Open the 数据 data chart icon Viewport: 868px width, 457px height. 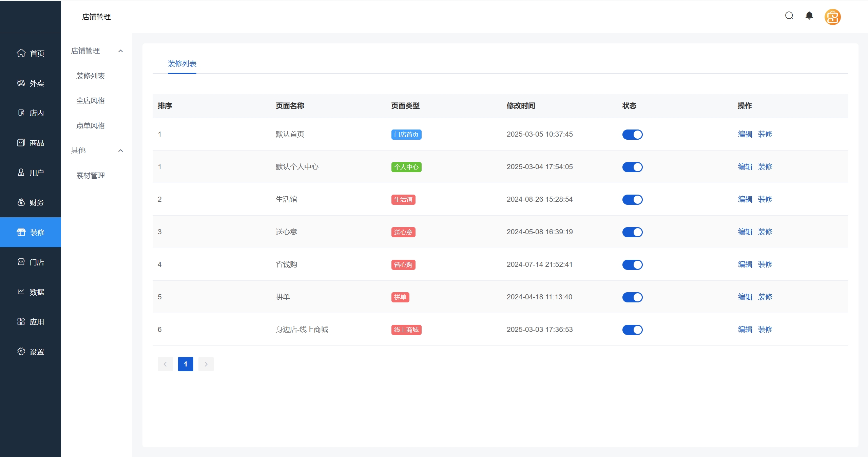[21, 292]
